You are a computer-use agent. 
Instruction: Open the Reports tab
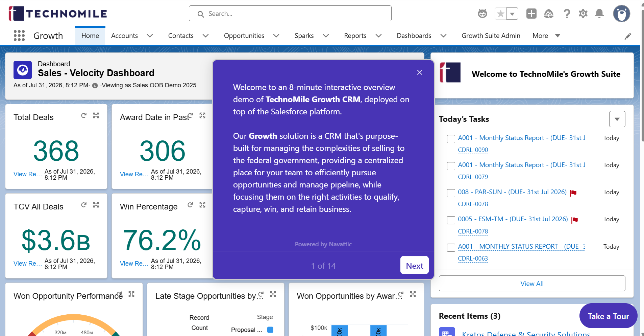point(355,36)
